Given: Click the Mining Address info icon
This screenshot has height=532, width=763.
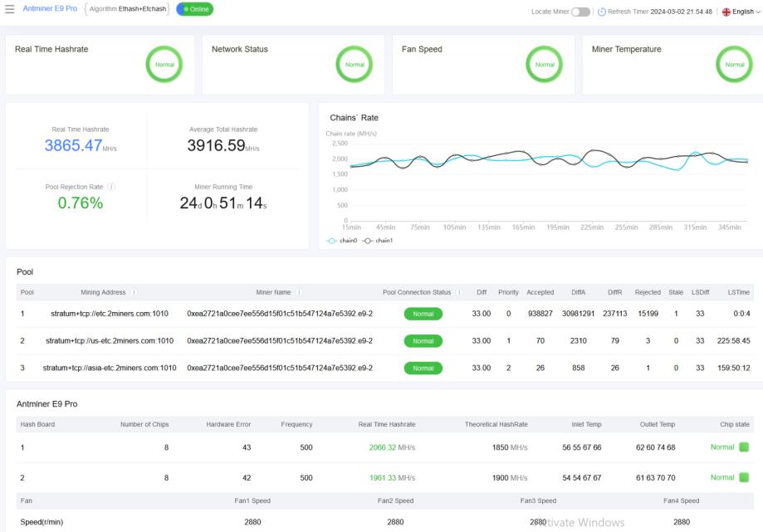Looking at the screenshot, I should 135,292.
